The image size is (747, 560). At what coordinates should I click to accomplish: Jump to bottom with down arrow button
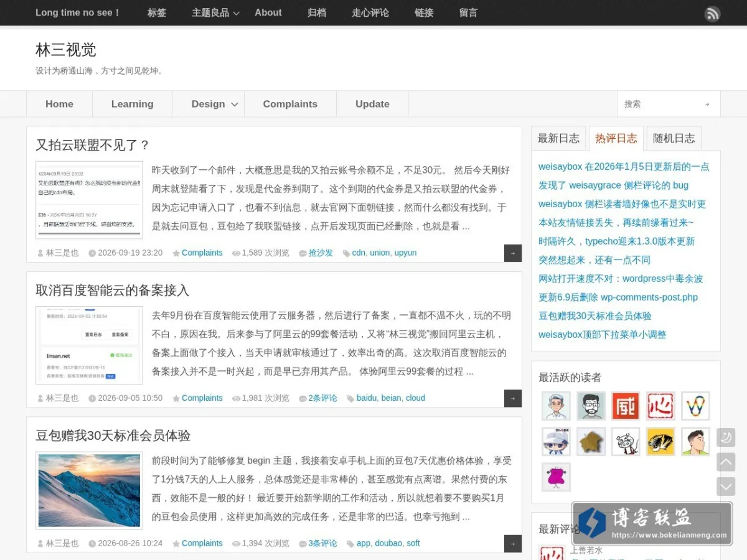coord(726,487)
